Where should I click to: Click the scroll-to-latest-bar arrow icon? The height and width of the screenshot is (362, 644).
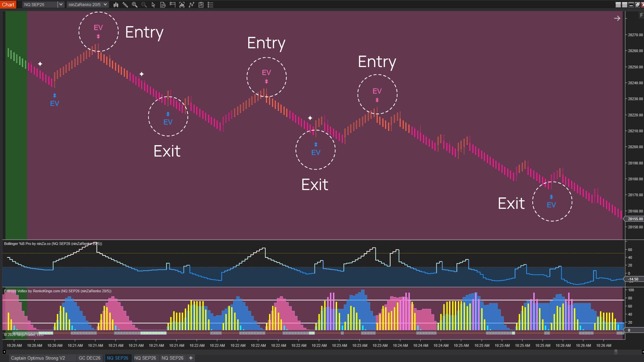(617, 18)
